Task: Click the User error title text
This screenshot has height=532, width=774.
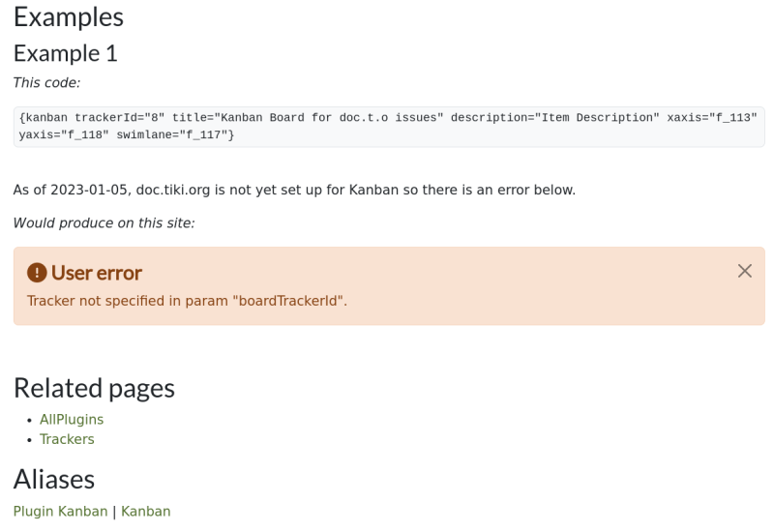Action: click(x=97, y=273)
